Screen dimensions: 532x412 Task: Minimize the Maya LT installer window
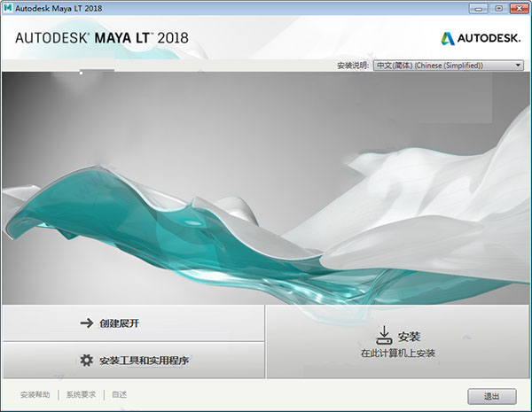tap(479, 9)
